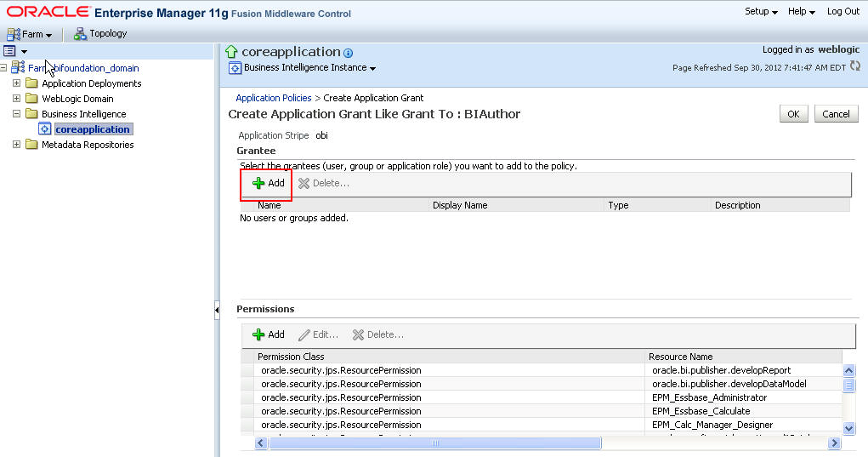
Task: Go to Application Policies breadcrumb link
Action: pos(274,98)
